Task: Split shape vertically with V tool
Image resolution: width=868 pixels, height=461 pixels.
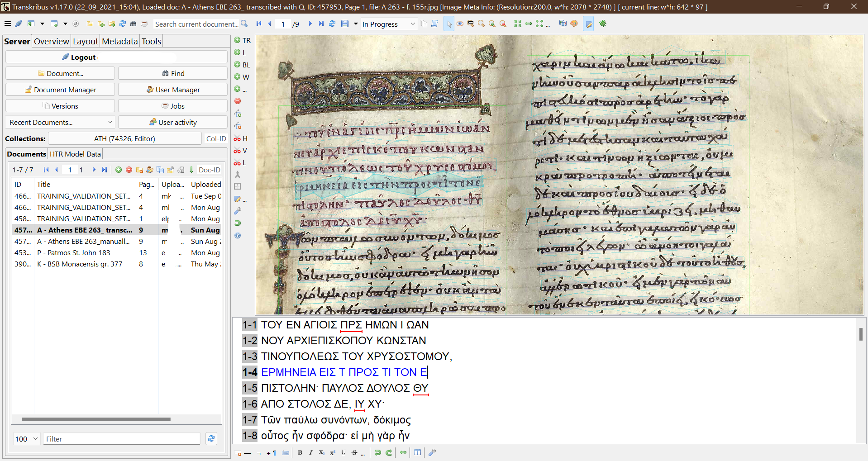Action: pos(241,151)
